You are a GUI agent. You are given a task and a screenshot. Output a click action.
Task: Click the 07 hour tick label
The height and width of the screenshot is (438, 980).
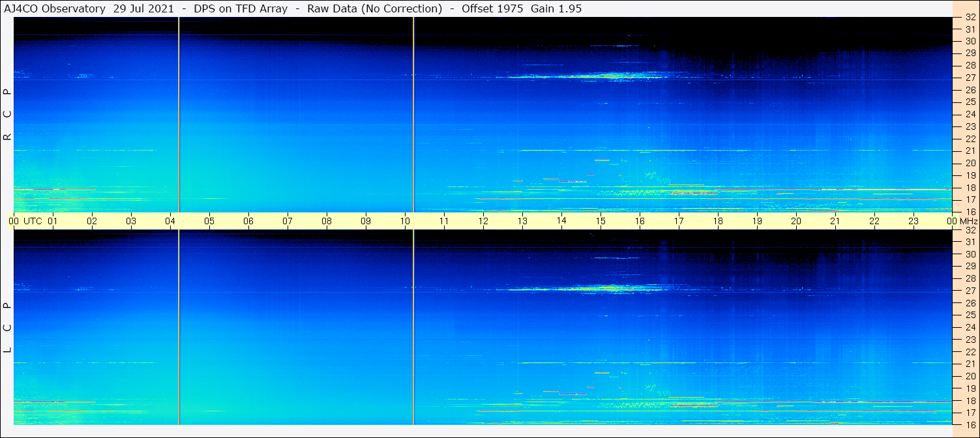pos(288,221)
